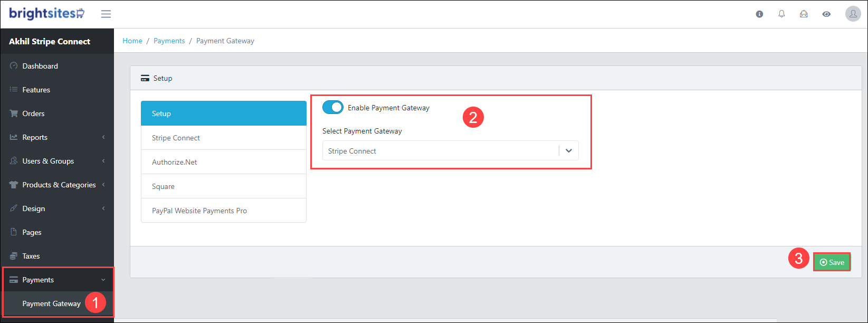Click the Taxes coins icon
868x323 pixels.
click(14, 256)
